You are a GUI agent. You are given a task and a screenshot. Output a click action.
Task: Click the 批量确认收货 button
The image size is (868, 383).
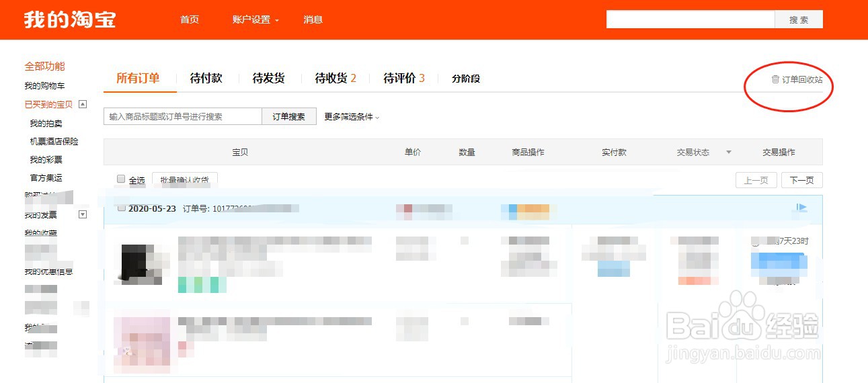(185, 180)
